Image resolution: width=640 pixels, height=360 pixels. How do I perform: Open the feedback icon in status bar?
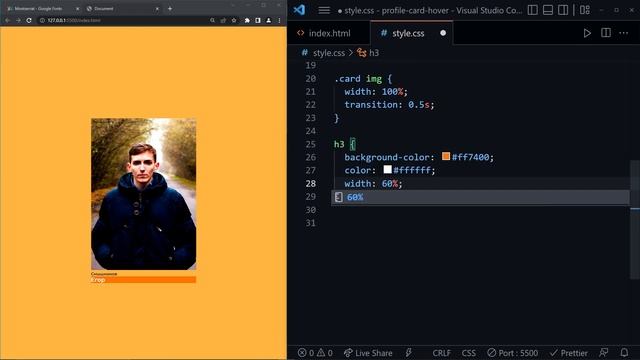(x=603, y=353)
